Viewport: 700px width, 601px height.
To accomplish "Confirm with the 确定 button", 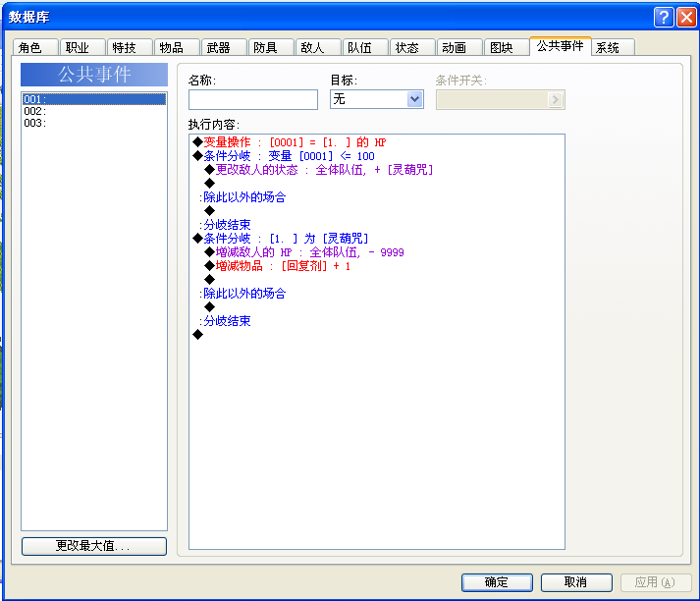I will [x=497, y=582].
